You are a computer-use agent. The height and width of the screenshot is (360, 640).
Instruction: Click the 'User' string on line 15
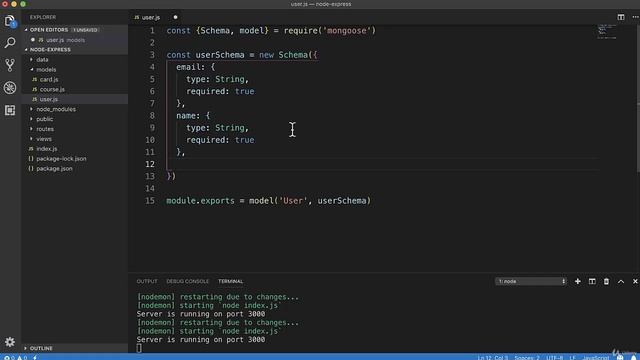[293, 201]
